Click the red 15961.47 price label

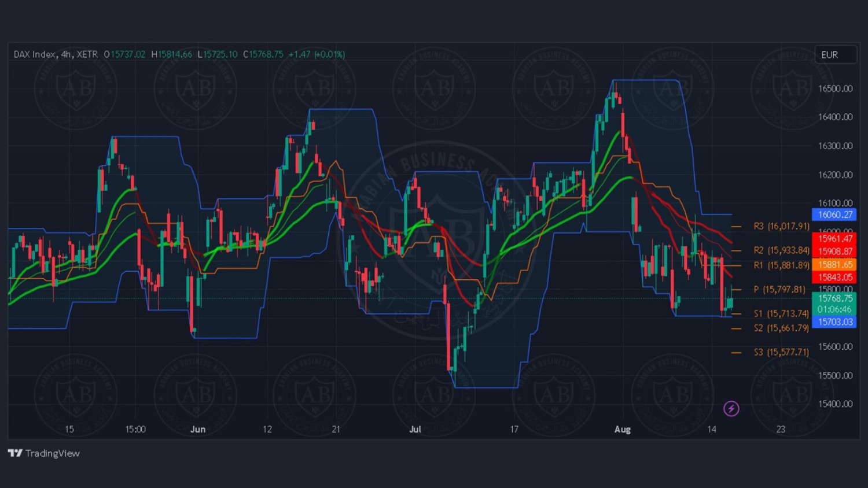click(834, 239)
